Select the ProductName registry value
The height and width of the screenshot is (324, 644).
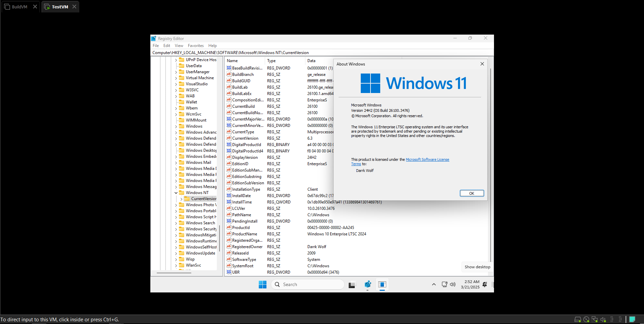(245, 234)
